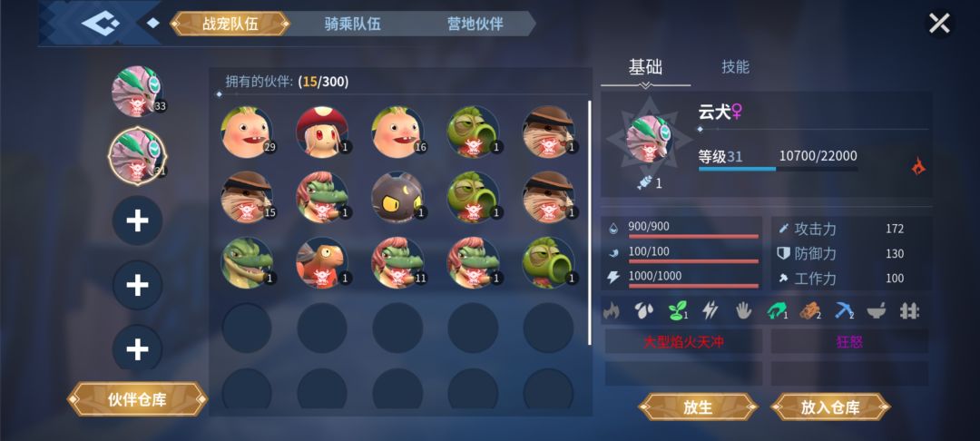980x441 pixels.
Task: Select the red mushroom pet icon
Action: click(x=322, y=132)
